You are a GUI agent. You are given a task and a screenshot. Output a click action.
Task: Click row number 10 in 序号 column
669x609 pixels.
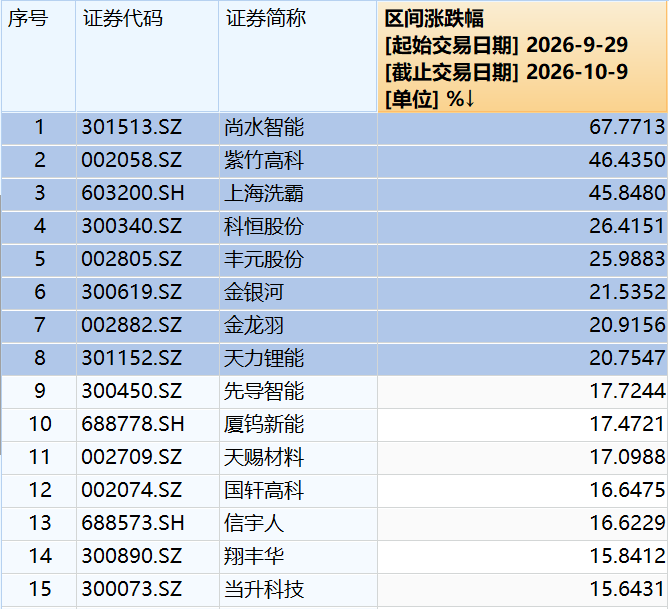[x=40, y=424]
